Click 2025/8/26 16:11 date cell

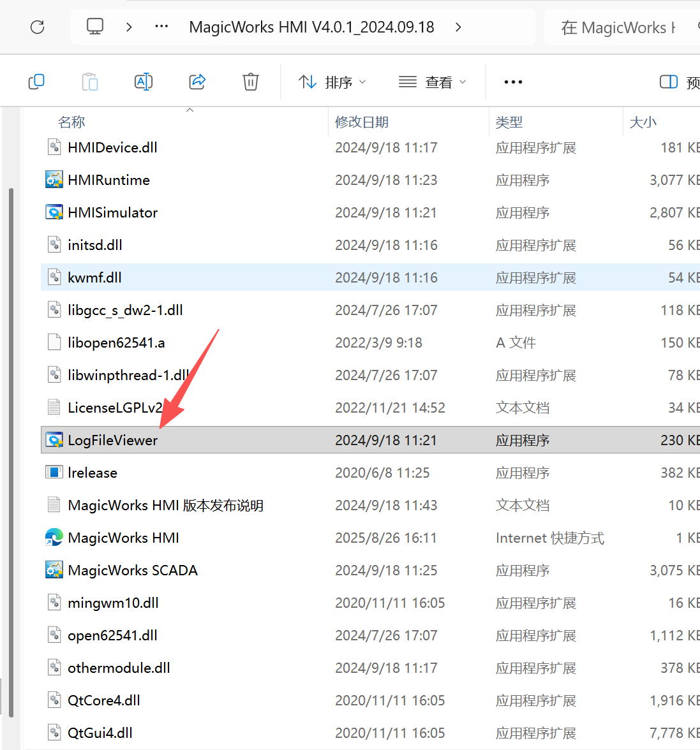(385, 538)
